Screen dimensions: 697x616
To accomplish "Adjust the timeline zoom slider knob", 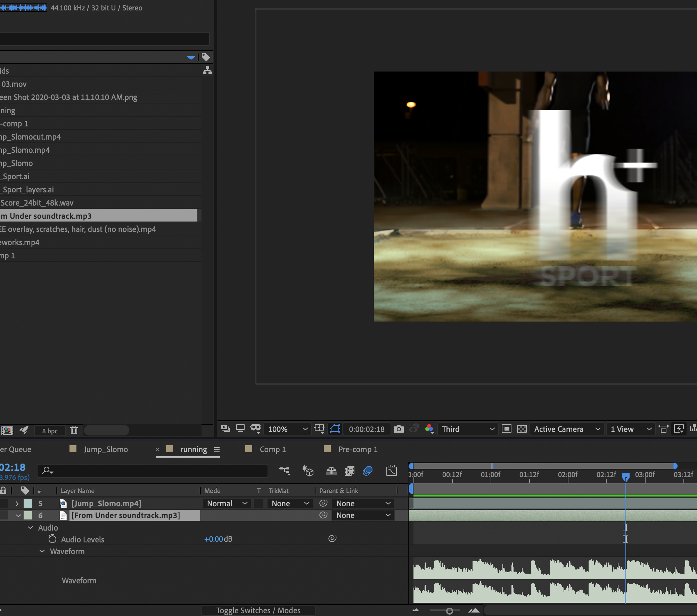I will [x=449, y=611].
